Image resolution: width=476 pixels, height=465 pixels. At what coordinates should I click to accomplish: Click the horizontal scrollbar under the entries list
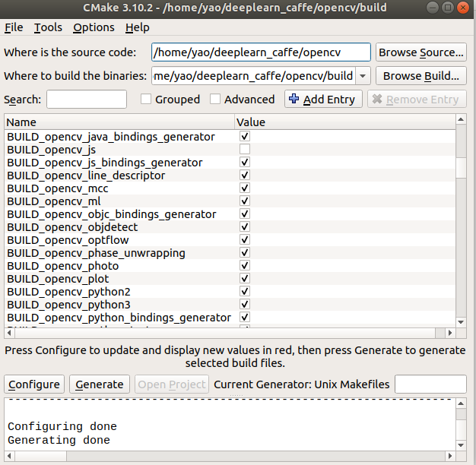point(228,333)
